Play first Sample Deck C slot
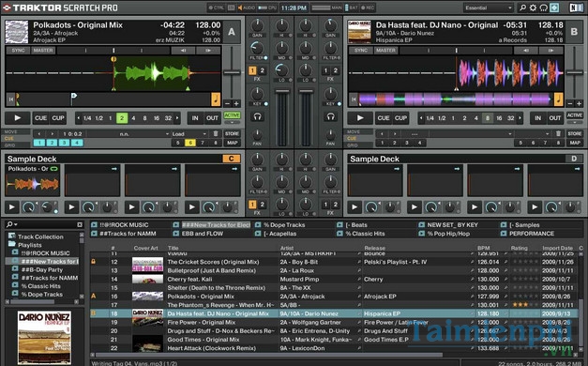 point(11,206)
